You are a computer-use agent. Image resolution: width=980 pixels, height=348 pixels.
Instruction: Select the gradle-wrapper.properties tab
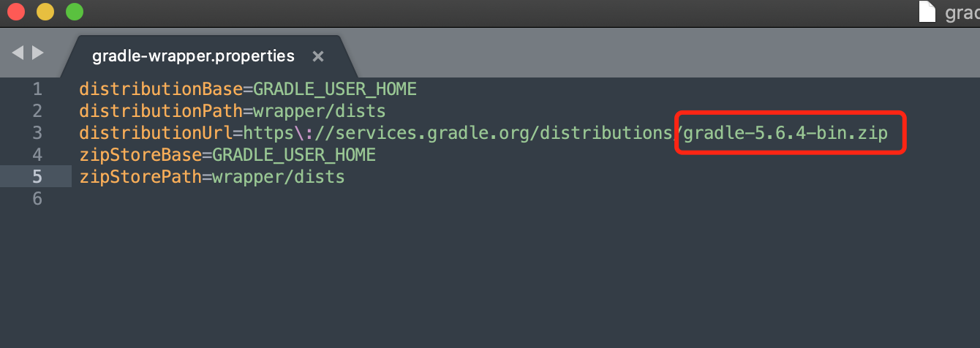(193, 56)
